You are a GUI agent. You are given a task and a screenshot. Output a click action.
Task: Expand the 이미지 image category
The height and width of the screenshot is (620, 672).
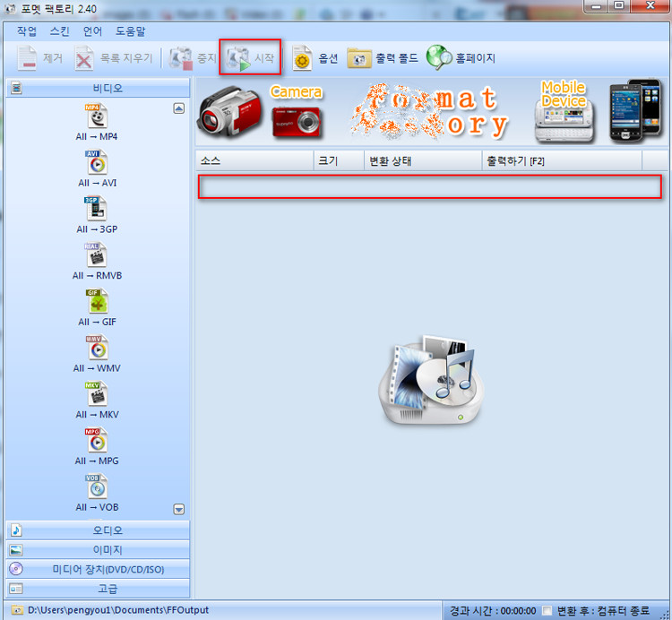point(99,550)
